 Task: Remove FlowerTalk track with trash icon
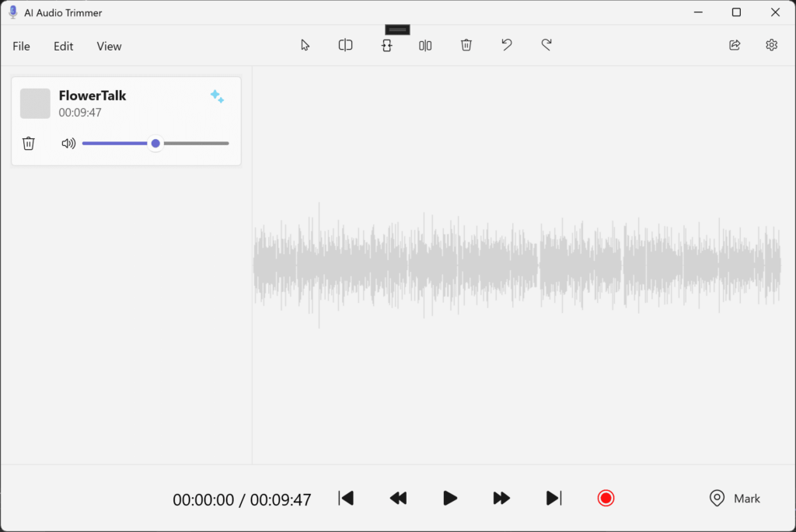tap(29, 144)
